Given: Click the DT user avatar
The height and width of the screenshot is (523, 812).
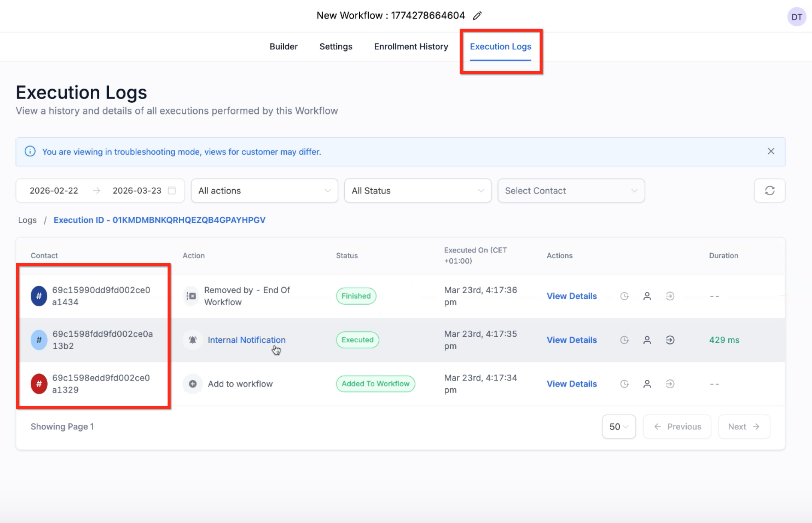Looking at the screenshot, I should pos(796,17).
